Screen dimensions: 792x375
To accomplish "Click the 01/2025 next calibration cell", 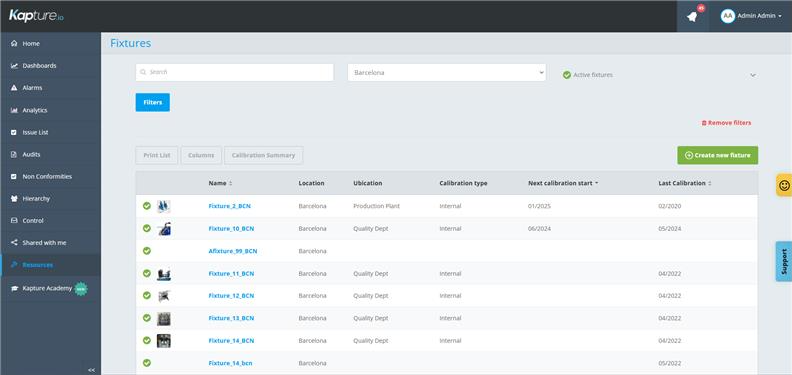I will [x=539, y=206].
